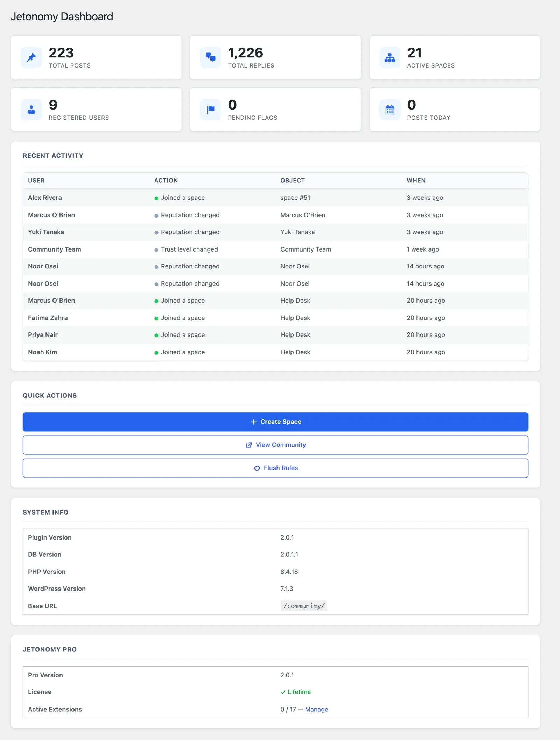Select the ACTION column header
The width and height of the screenshot is (560, 740).
pyautogui.click(x=166, y=181)
